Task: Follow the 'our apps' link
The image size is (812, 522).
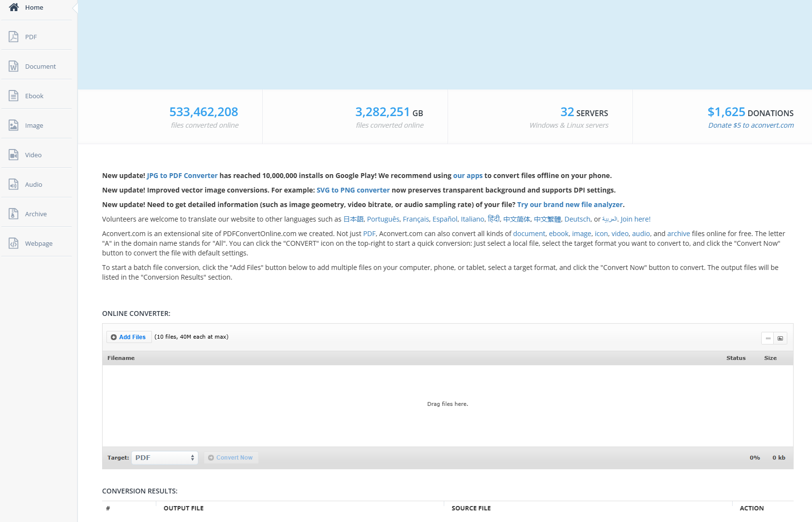Action: [x=468, y=176]
